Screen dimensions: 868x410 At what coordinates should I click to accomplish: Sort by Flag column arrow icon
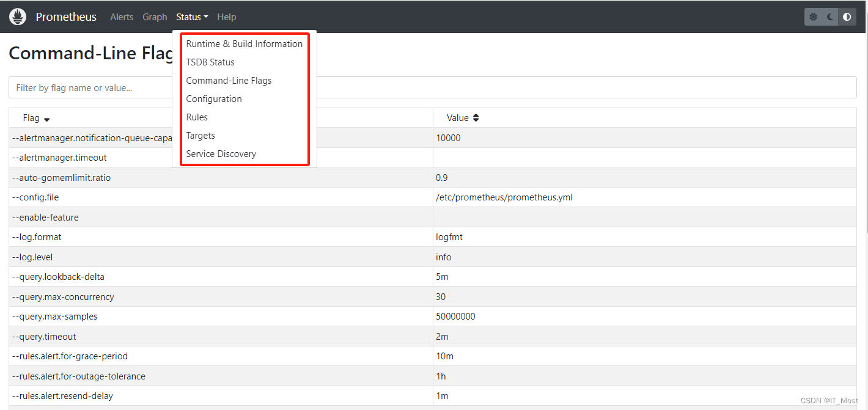click(x=46, y=119)
